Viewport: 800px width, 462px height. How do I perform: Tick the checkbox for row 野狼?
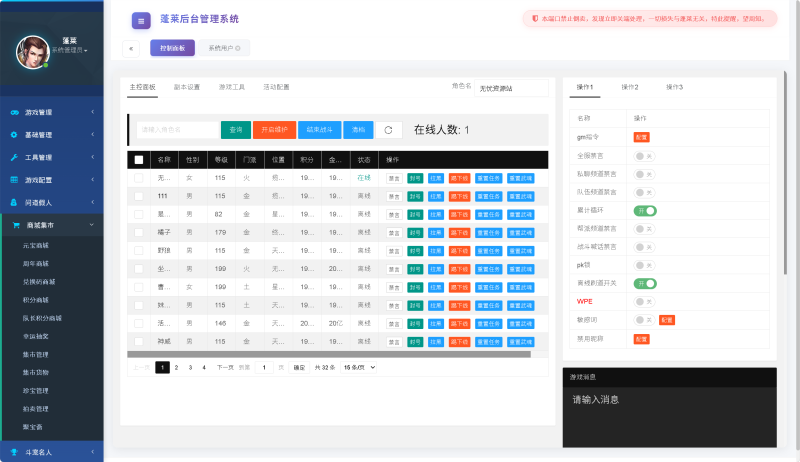pyautogui.click(x=139, y=251)
